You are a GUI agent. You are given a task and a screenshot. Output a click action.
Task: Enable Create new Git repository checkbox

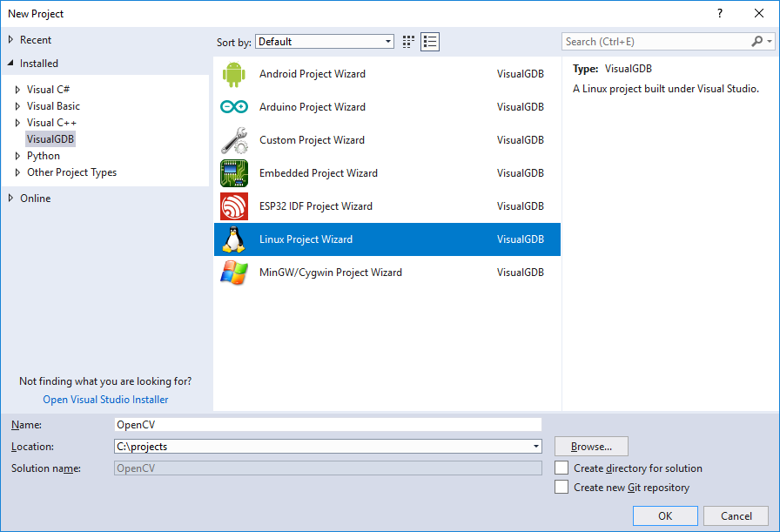tap(561, 487)
